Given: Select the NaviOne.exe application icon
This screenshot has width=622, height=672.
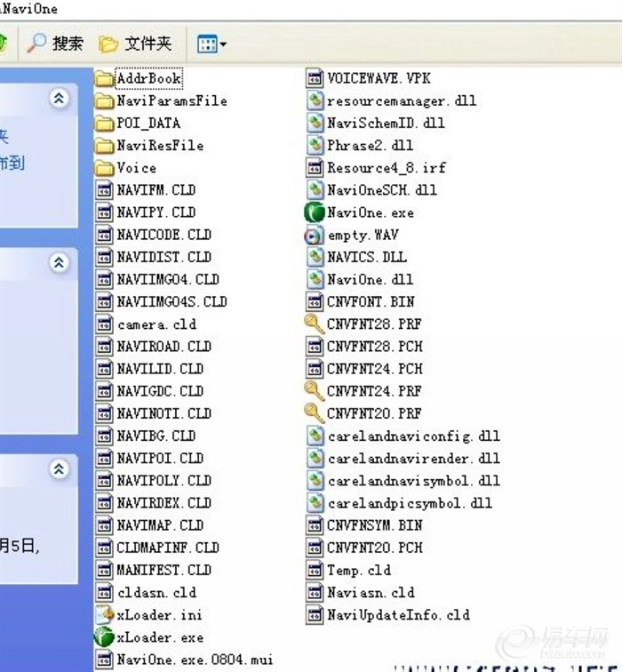Looking at the screenshot, I should [314, 212].
